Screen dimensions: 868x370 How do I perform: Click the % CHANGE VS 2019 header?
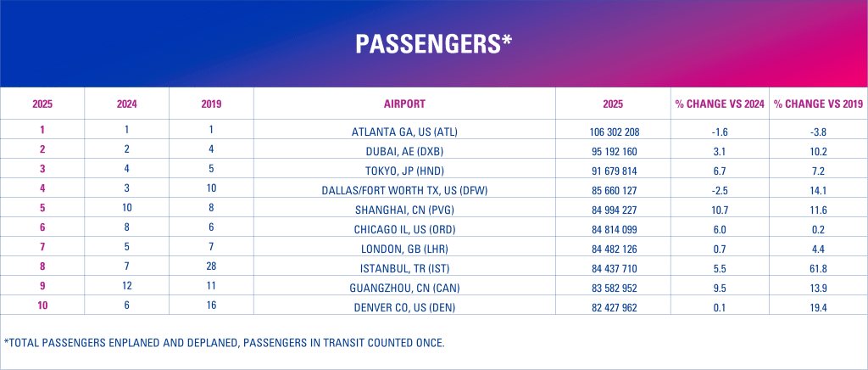pos(817,104)
